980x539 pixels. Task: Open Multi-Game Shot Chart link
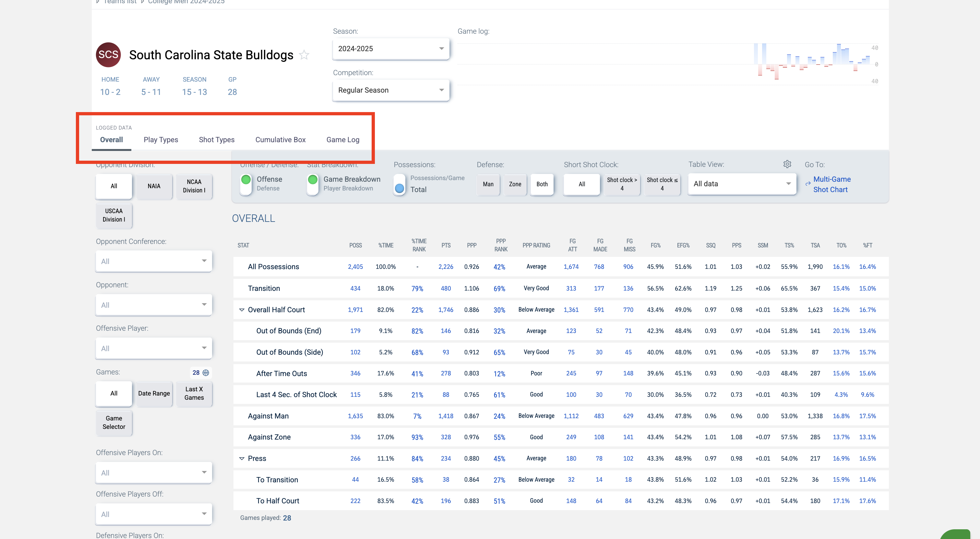831,184
